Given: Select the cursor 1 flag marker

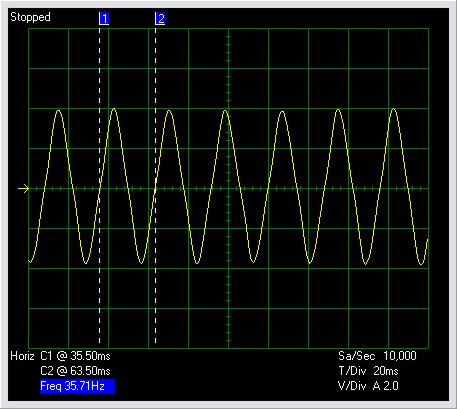Looking at the screenshot, I should point(104,19).
